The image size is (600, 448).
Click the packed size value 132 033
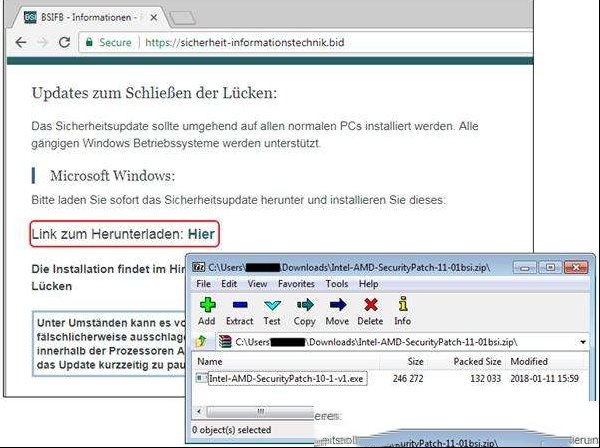[485, 379]
